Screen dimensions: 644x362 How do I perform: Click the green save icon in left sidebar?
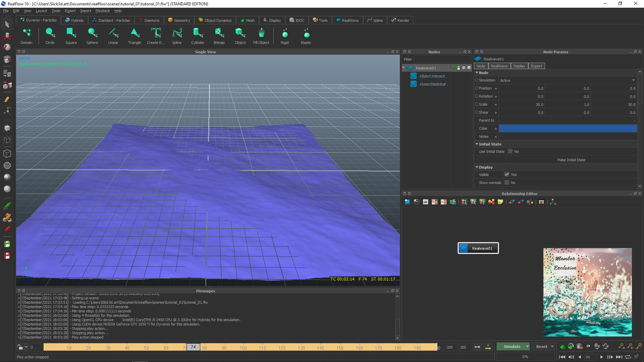pyautogui.click(x=7, y=244)
